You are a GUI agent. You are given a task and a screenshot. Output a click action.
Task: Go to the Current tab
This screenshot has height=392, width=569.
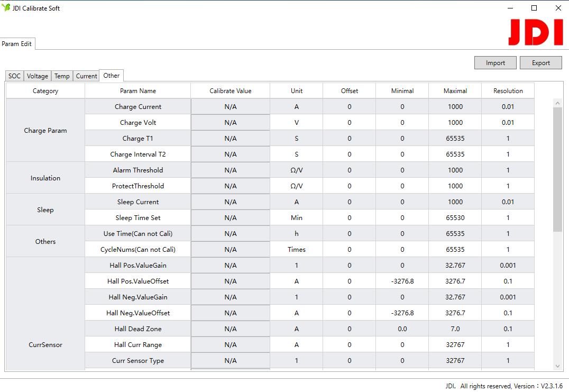point(86,76)
